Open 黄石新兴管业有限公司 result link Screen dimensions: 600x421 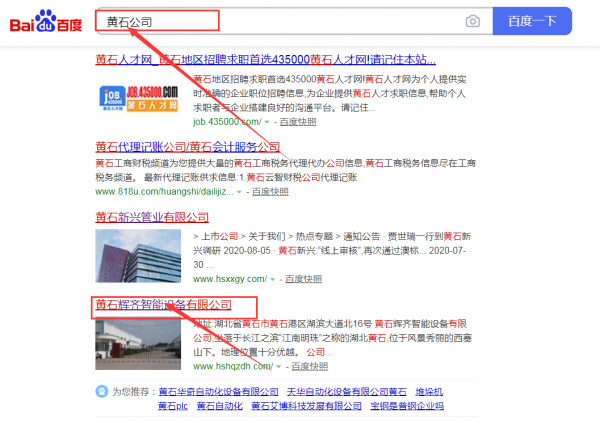(152, 215)
